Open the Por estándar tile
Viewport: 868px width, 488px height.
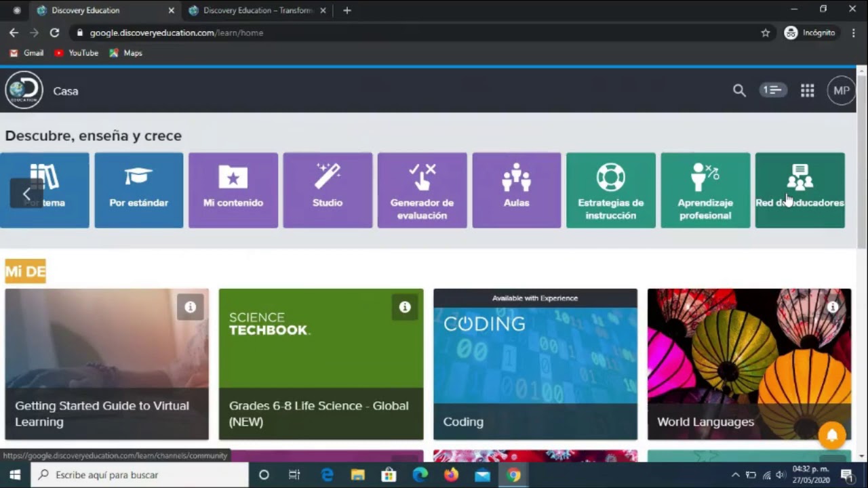click(x=139, y=190)
